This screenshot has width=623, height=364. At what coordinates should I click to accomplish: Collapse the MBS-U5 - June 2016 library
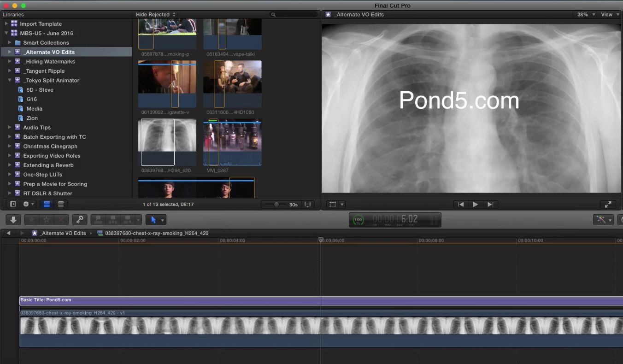click(x=6, y=33)
